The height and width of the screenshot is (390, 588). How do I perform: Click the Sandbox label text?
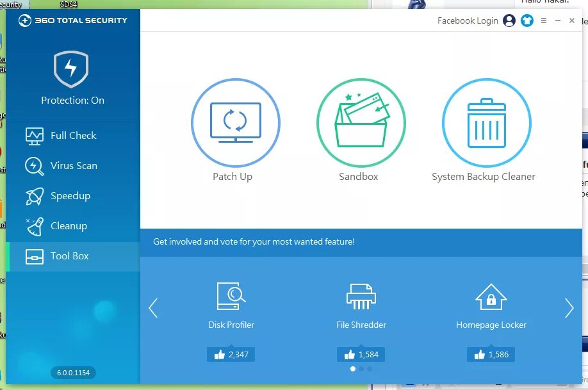(x=359, y=177)
